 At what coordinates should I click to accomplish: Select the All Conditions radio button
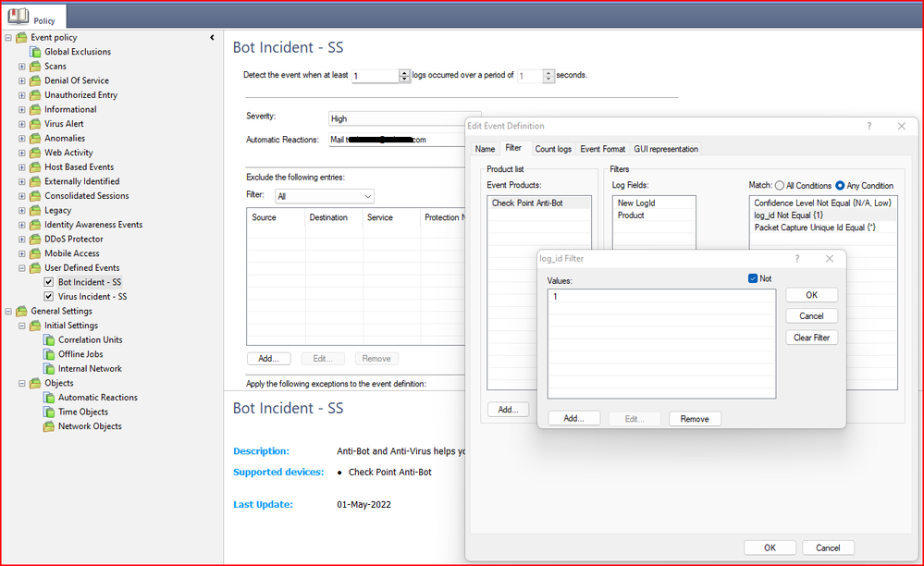780,186
